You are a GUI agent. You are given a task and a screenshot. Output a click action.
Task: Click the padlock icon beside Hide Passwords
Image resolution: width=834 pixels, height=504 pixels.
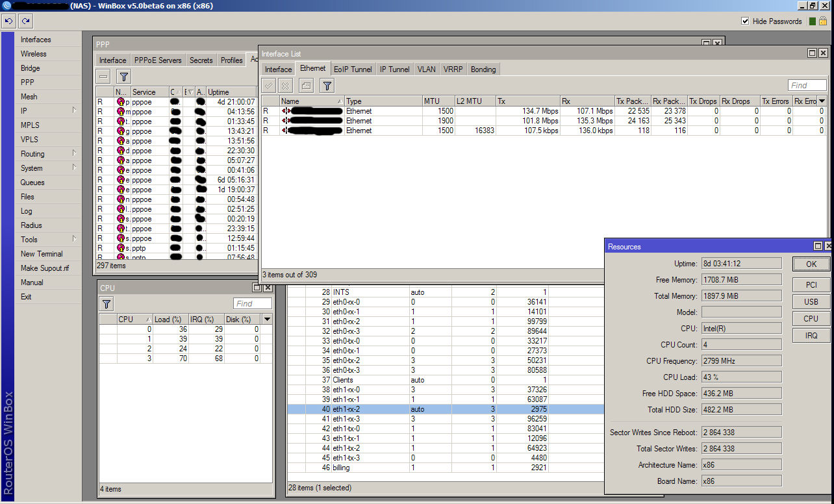[822, 21]
